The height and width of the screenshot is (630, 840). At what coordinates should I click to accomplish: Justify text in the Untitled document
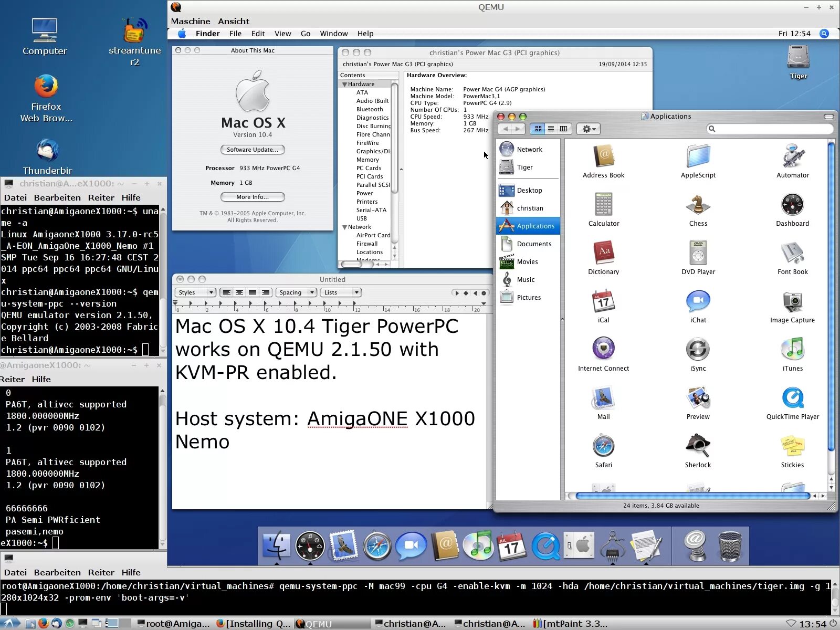click(253, 292)
